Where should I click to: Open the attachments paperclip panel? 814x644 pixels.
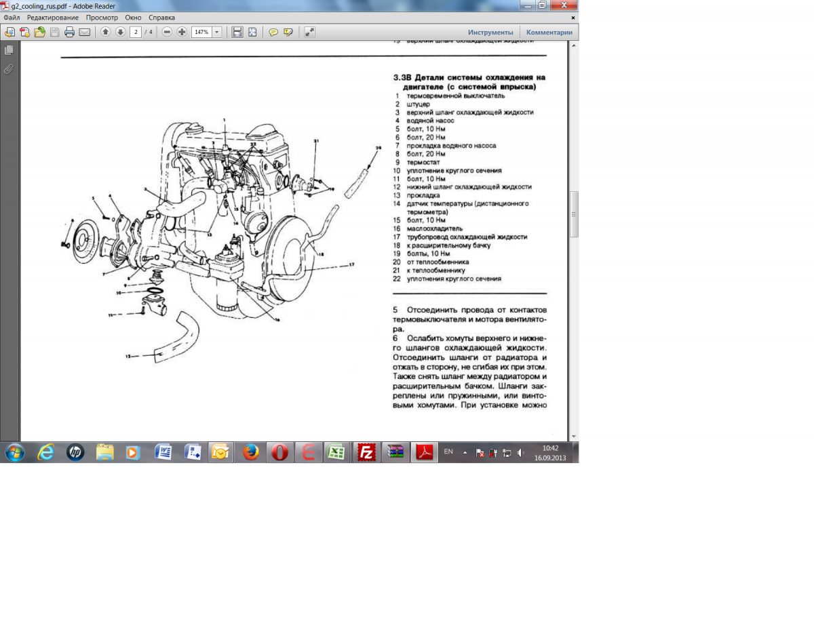9,68
